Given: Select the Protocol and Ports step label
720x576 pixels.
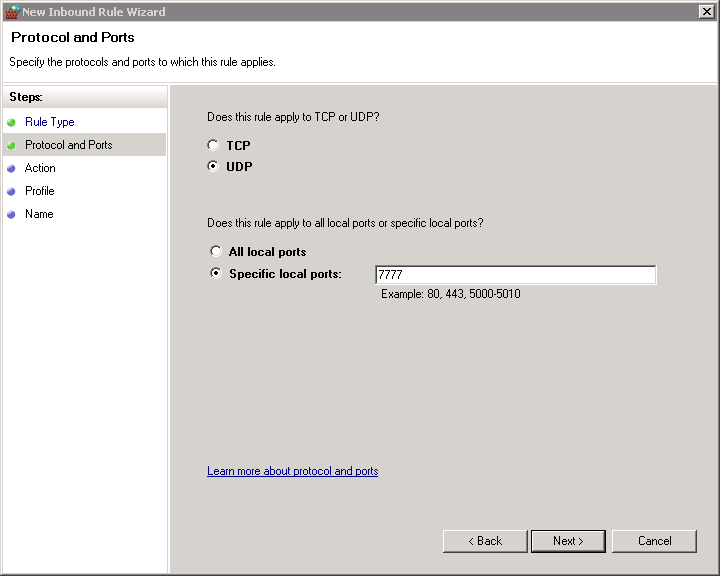Looking at the screenshot, I should 69,145.
